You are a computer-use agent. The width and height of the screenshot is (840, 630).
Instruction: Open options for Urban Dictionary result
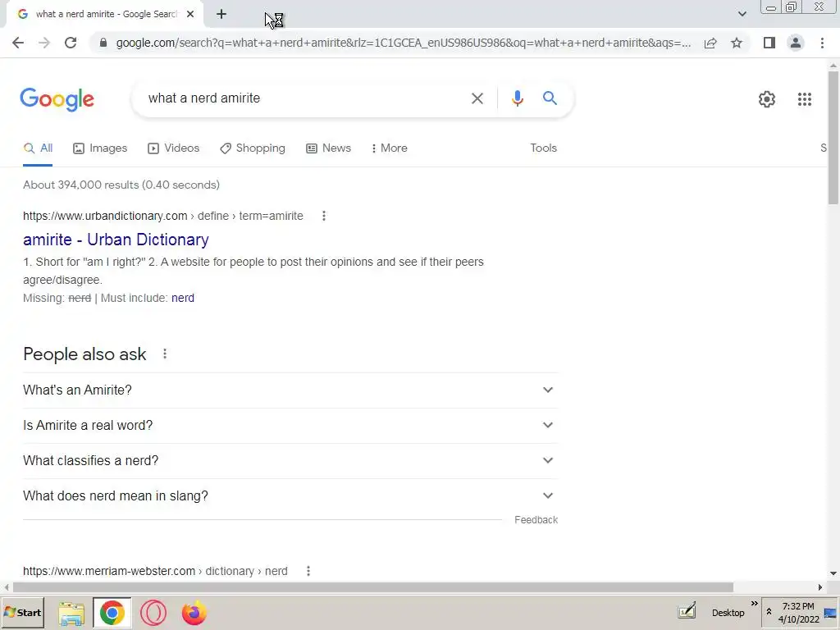[323, 216]
